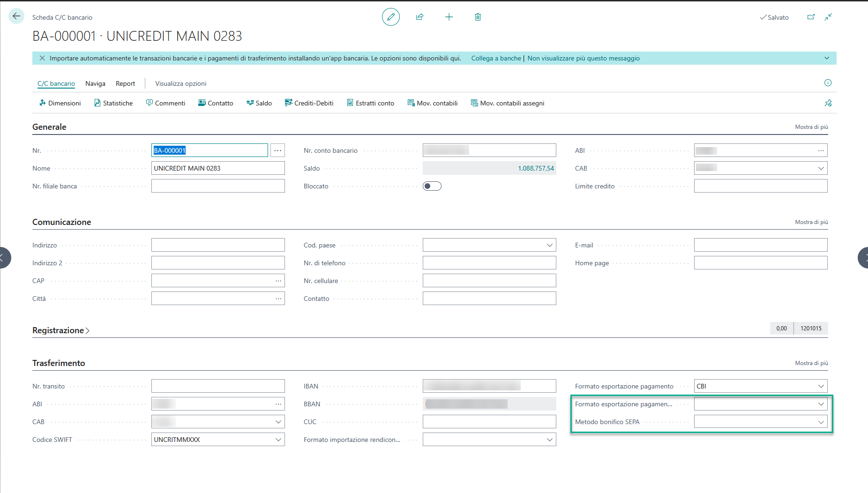Click the Nr. conto bancario field
Viewport: 868px width, 493px height.
489,150
